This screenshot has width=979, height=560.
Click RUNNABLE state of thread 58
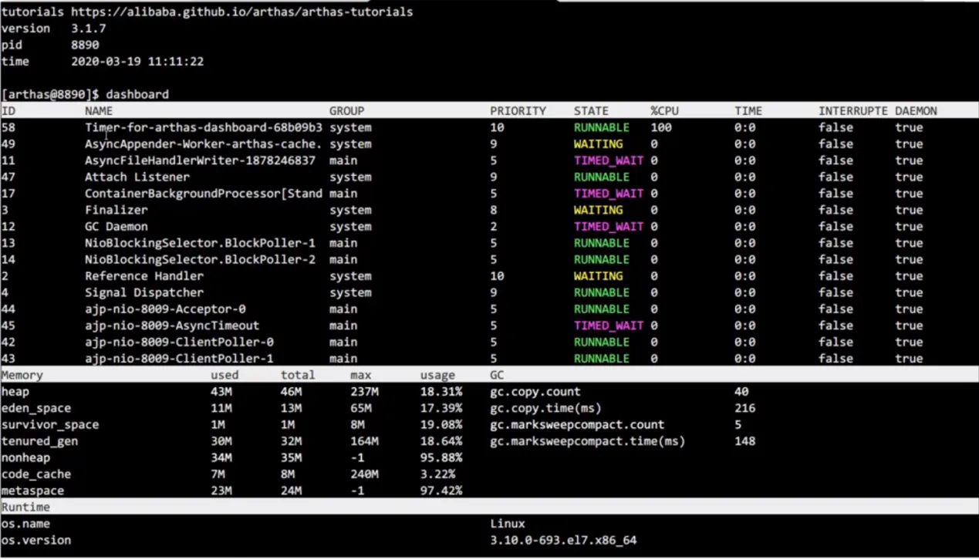[602, 127]
